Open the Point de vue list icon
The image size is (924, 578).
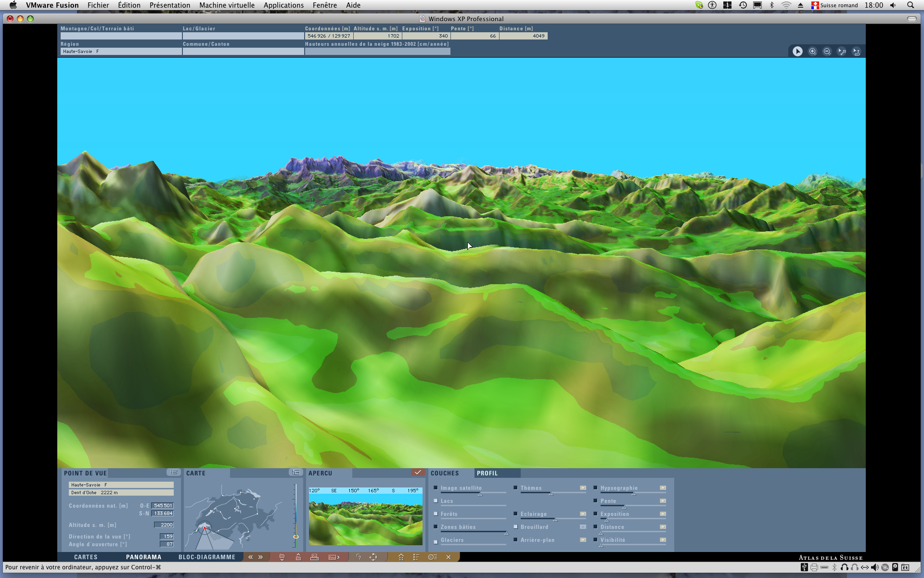point(174,473)
